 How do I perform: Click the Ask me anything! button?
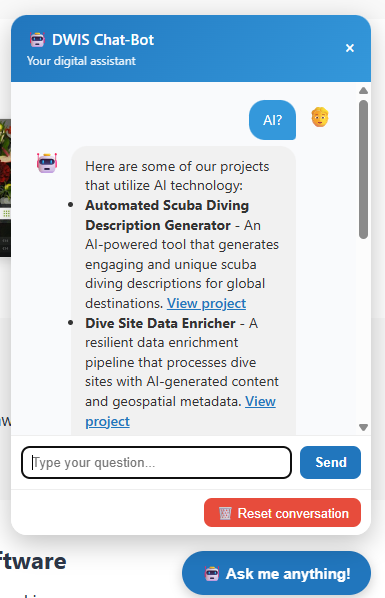click(x=276, y=573)
